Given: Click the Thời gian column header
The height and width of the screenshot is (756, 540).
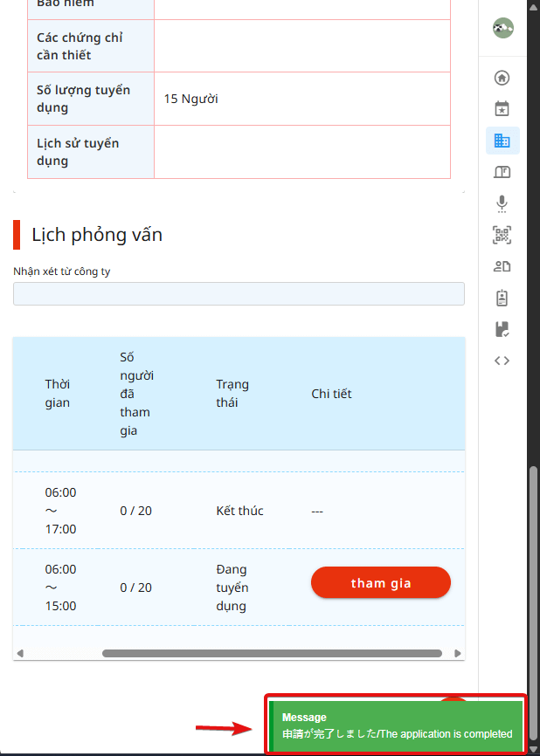Looking at the screenshot, I should 58,394.
